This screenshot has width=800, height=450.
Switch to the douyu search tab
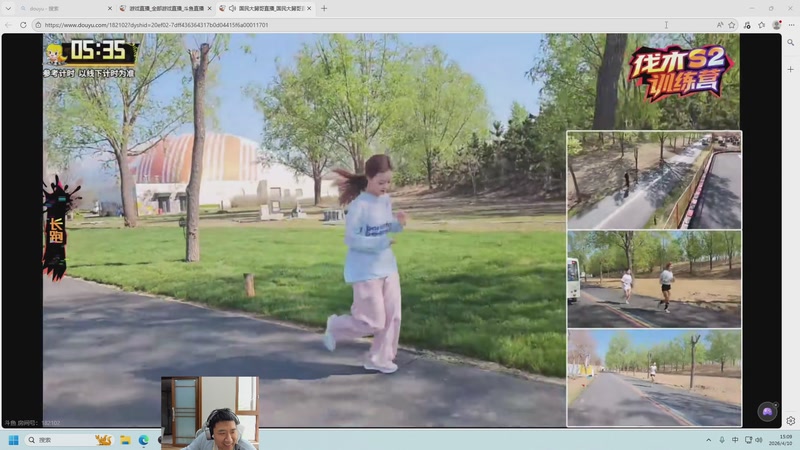65,8
